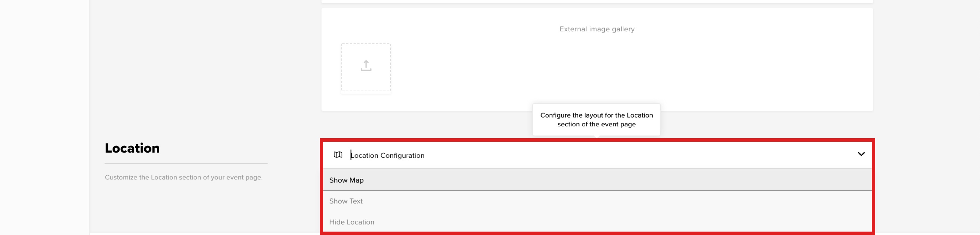Click the Configure the layout tooltip
The image size is (980, 235).
click(x=596, y=120)
